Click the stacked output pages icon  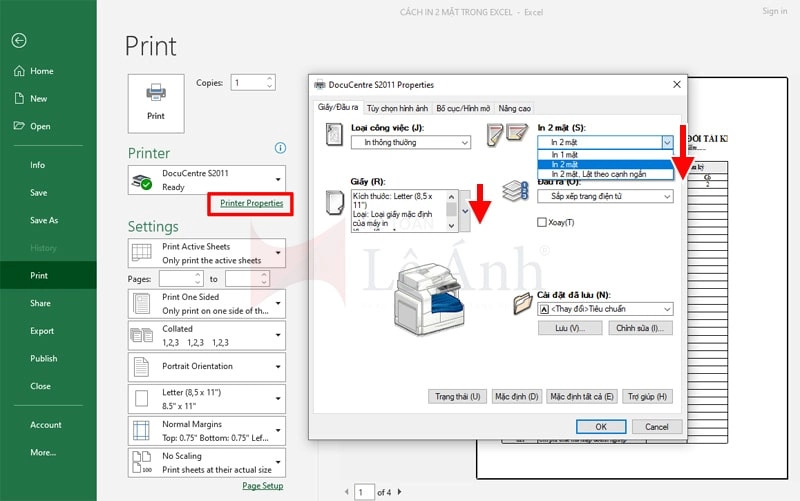click(x=514, y=191)
